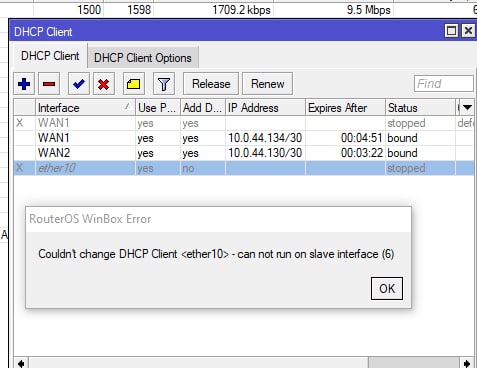Sort by Use P... column header
The image size is (477, 368).
158,108
